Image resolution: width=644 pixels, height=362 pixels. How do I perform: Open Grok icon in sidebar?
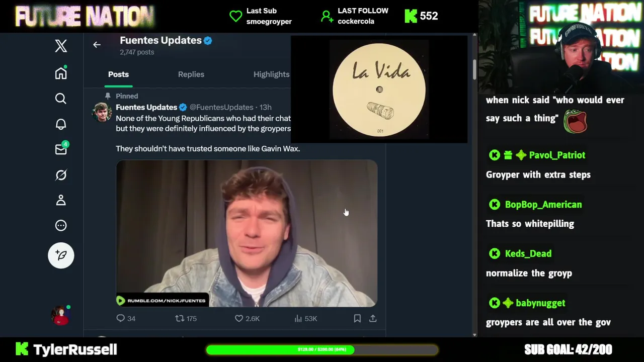61,175
